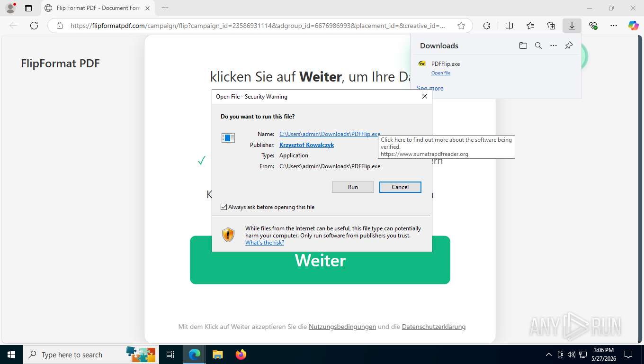
Task: Click See more in Downloads
Action: pos(430,88)
